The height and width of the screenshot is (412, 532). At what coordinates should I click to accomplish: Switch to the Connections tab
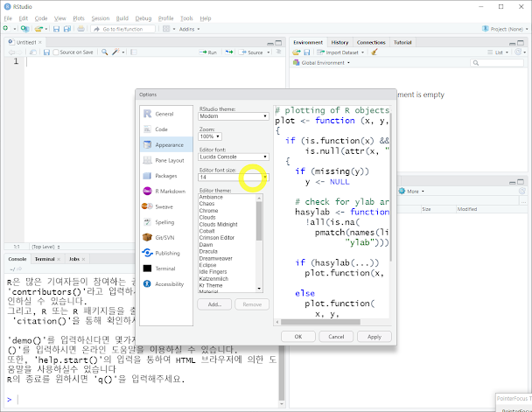371,42
